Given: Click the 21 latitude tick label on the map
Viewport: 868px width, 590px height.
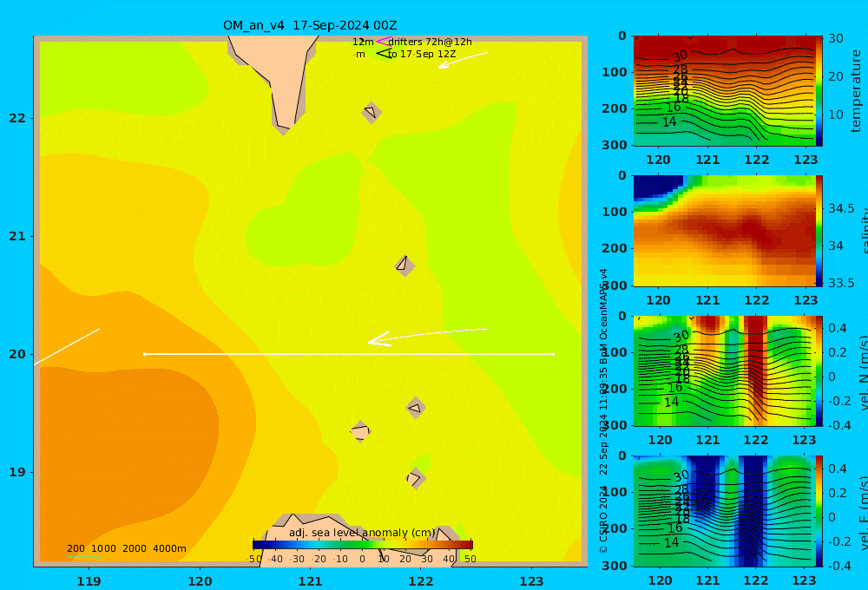Looking at the screenshot, I should coord(17,236).
